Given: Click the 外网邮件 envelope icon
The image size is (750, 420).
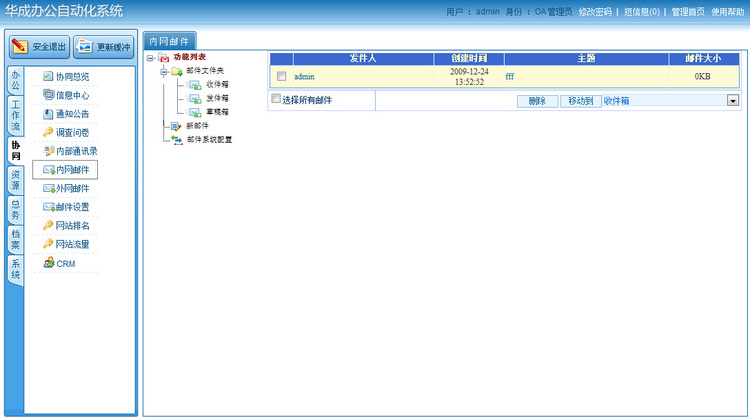Looking at the screenshot, I should pos(49,188).
